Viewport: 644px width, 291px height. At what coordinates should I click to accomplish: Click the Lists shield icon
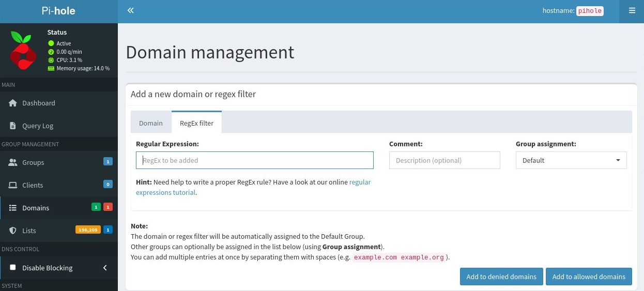13,231
